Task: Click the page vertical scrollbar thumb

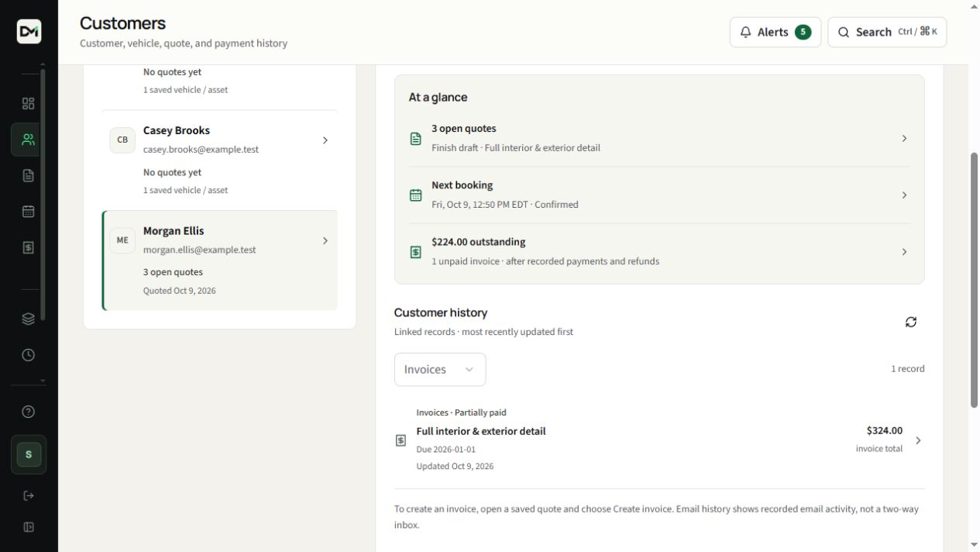Action: 974,280
